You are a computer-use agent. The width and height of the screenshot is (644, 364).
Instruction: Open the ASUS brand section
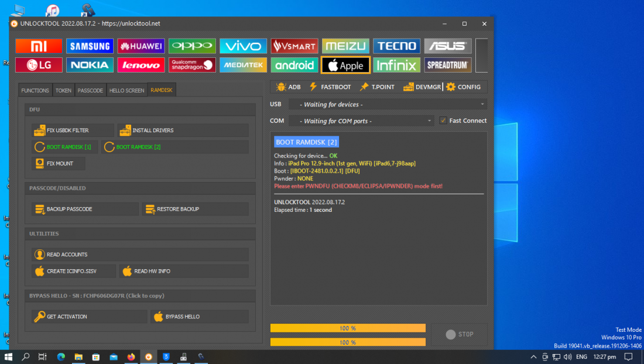448,46
